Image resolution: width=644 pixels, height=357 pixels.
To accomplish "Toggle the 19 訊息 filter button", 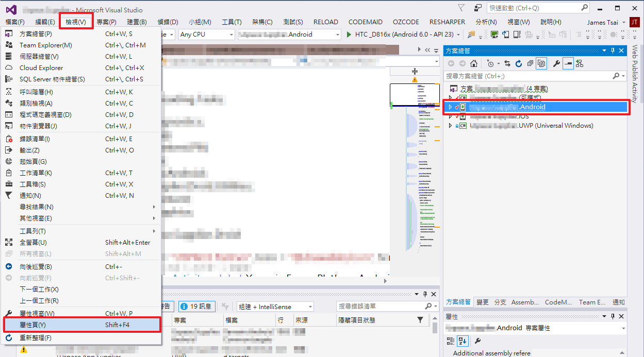I will [x=197, y=307].
